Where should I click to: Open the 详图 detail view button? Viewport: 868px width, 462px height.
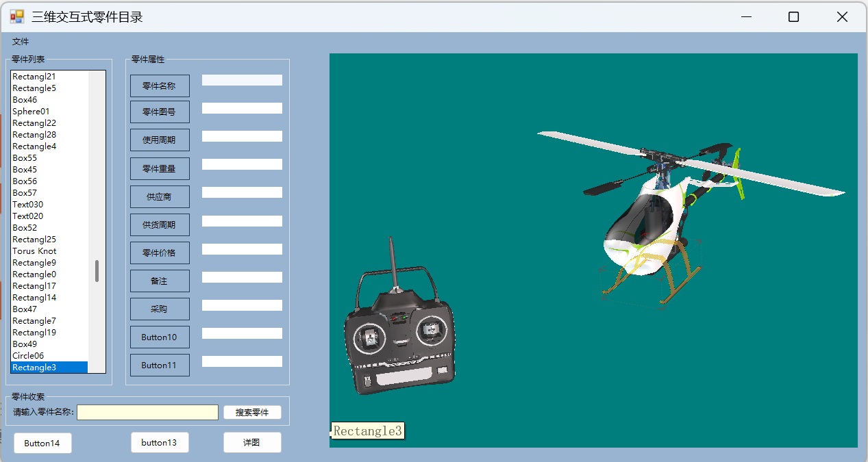[252, 443]
